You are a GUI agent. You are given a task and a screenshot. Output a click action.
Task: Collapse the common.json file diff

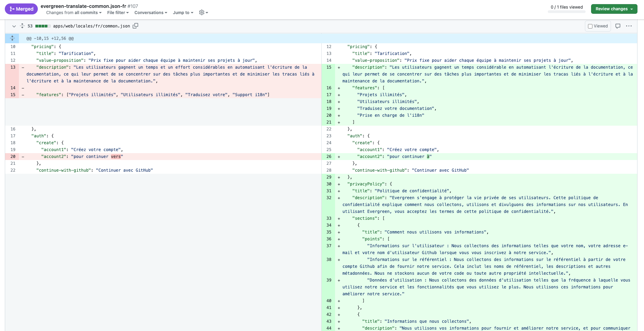pos(14,26)
